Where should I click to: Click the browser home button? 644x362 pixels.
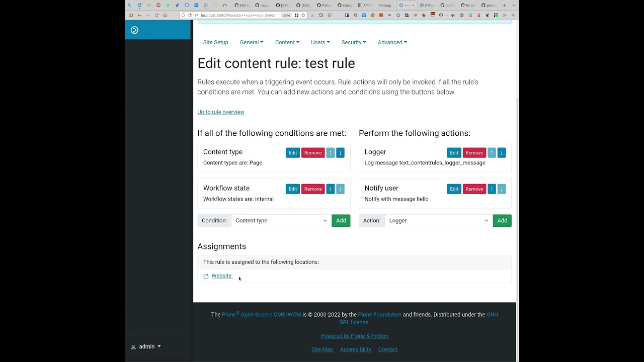tap(165, 16)
